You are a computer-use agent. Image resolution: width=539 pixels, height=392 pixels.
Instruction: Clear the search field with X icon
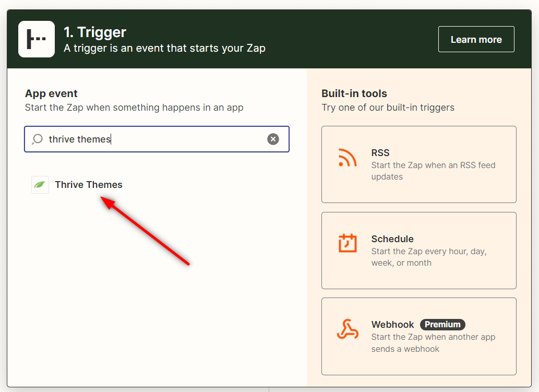click(273, 139)
